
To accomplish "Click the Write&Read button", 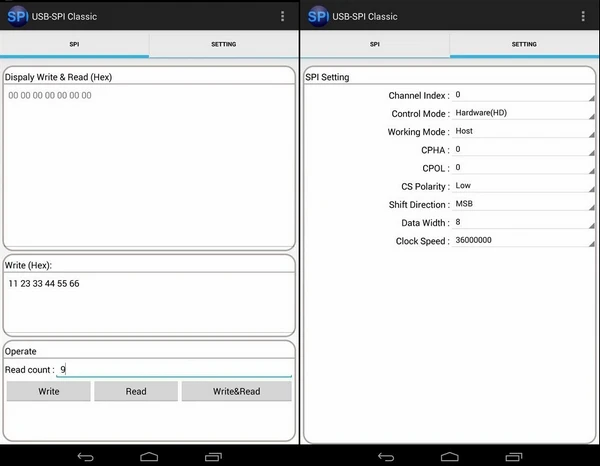I will 236,391.
